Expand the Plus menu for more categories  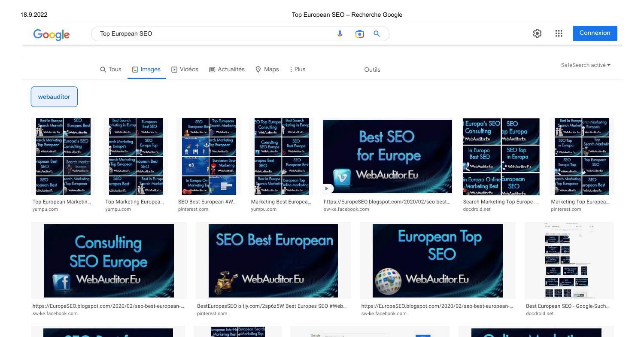pyautogui.click(x=297, y=69)
